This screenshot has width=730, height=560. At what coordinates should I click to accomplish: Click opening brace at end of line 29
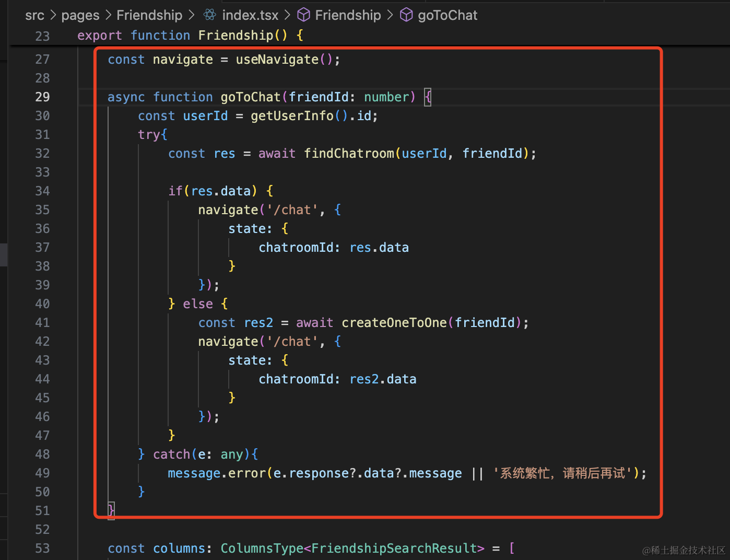point(428,97)
